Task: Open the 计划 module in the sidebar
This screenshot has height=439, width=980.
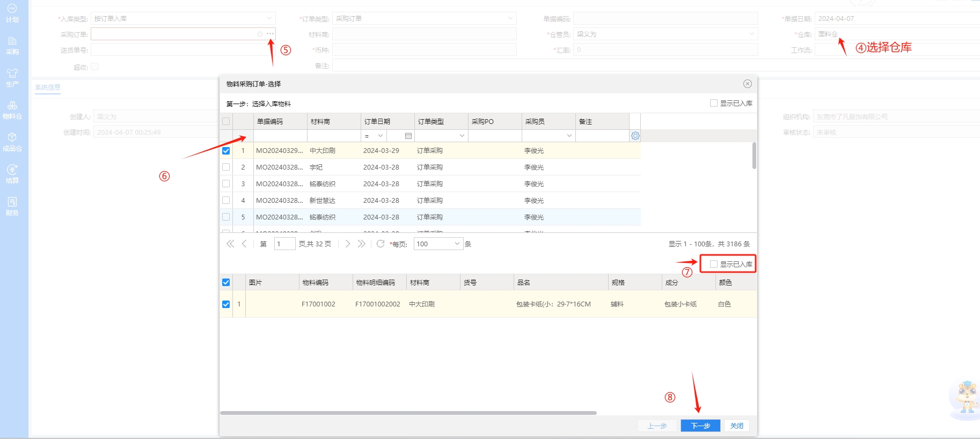Action: pyautogui.click(x=12, y=13)
